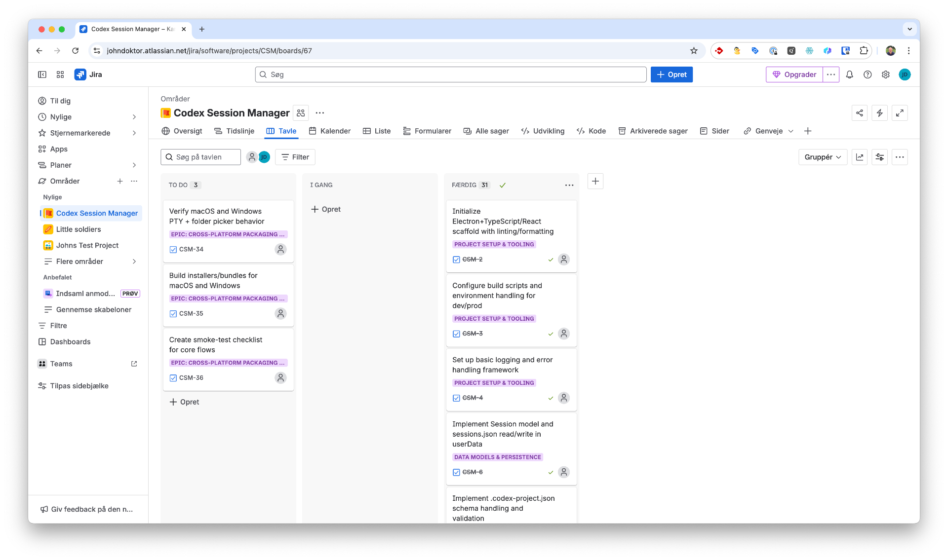Viewport: 948px width, 560px height.
Task: Switch to the Tidslinje tab
Action: click(x=235, y=131)
